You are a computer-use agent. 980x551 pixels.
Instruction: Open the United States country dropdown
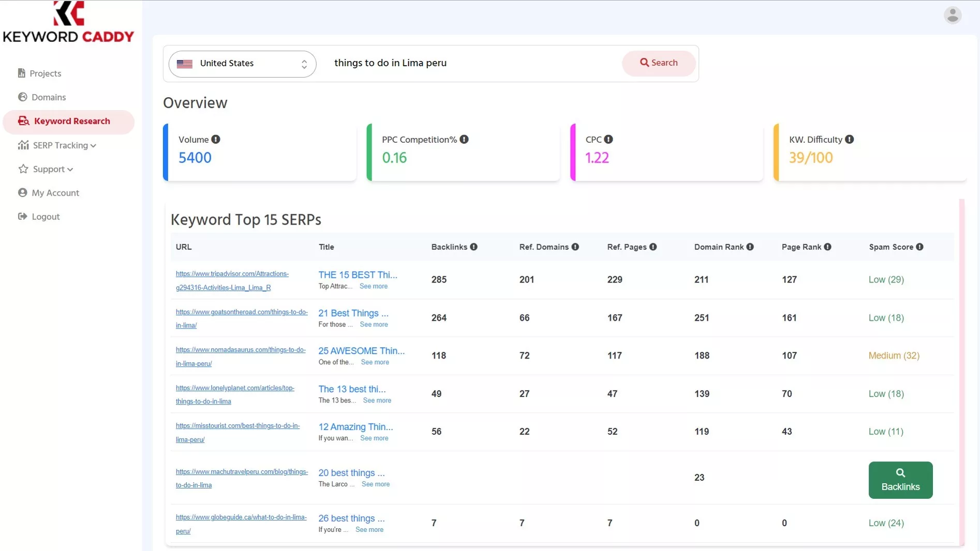coord(242,64)
